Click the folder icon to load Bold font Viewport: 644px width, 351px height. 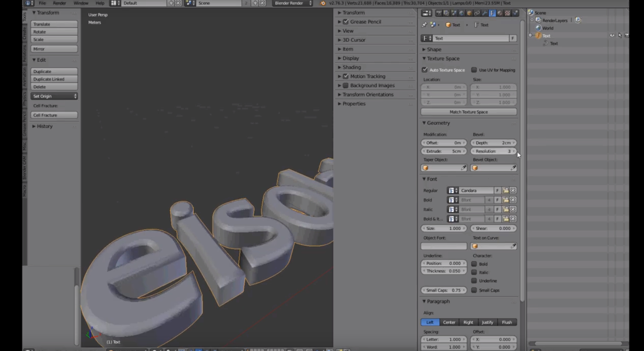(506, 200)
